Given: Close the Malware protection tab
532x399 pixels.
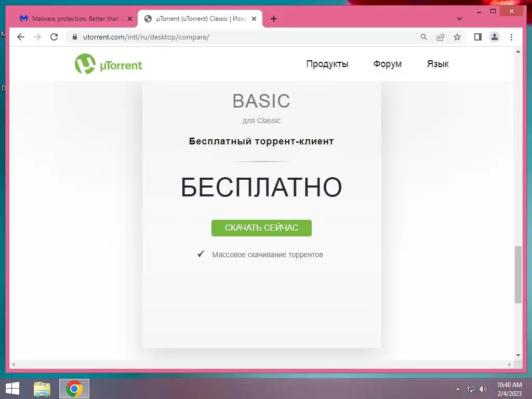Looking at the screenshot, I should click(x=129, y=19).
